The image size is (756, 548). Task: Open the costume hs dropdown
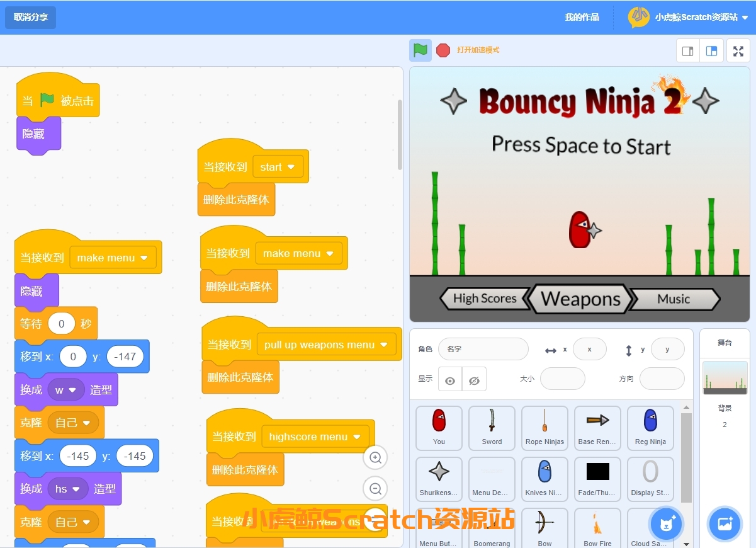(68, 489)
